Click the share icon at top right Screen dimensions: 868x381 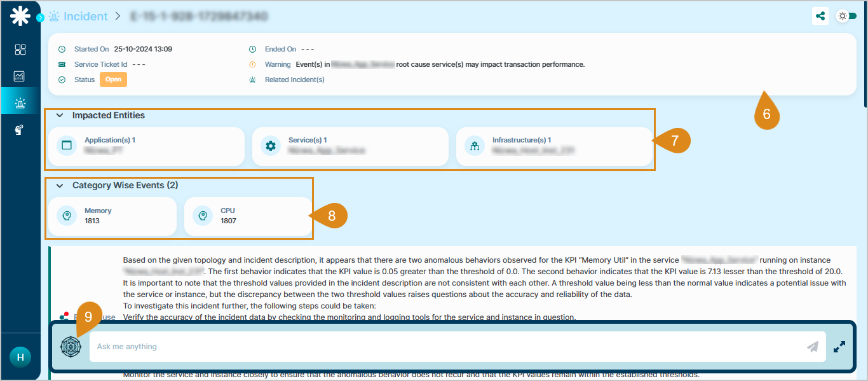[820, 16]
